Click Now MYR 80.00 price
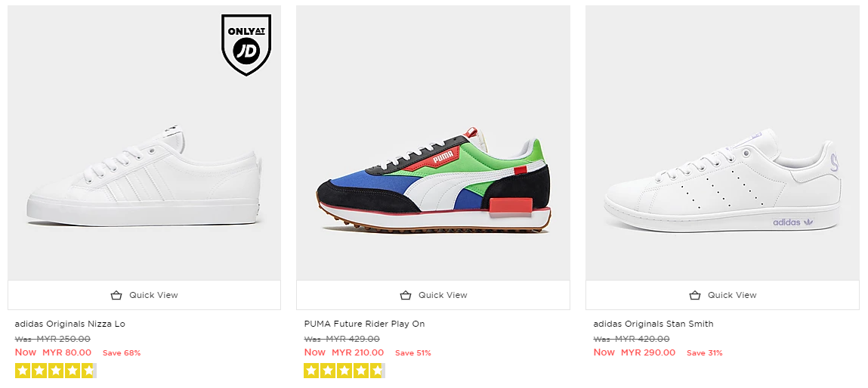This screenshot has height=388, width=868. click(x=54, y=352)
